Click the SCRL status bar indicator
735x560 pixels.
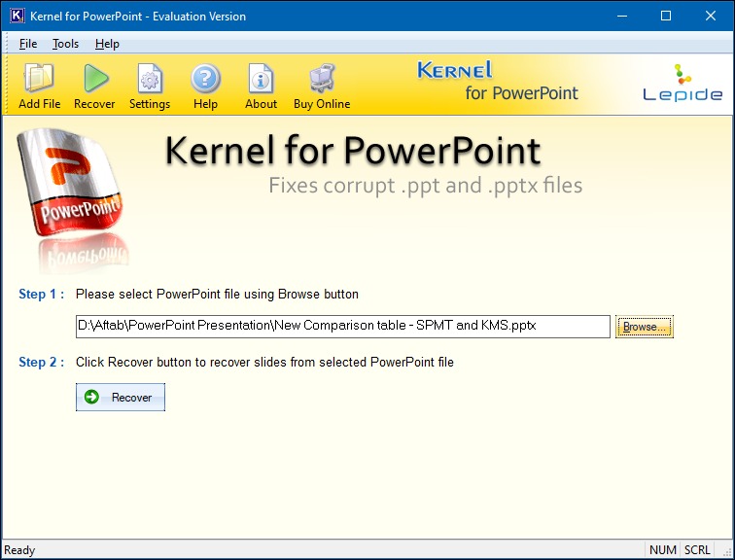pos(696,549)
